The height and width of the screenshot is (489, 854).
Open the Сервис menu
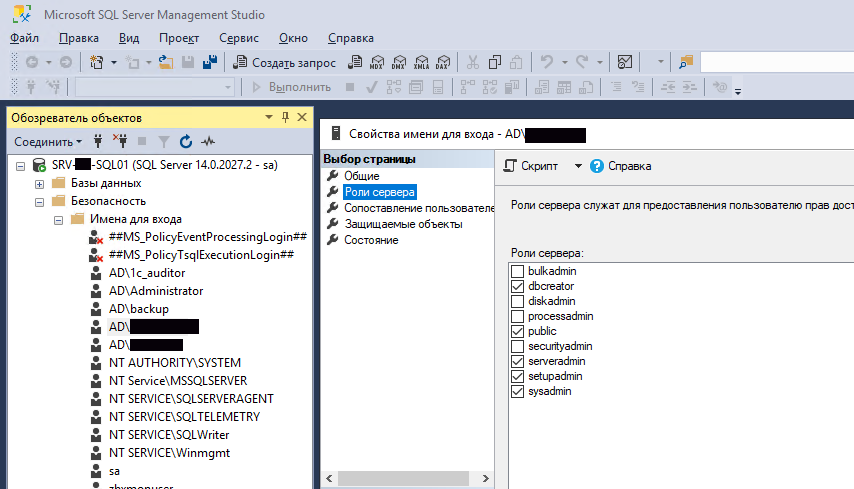239,38
